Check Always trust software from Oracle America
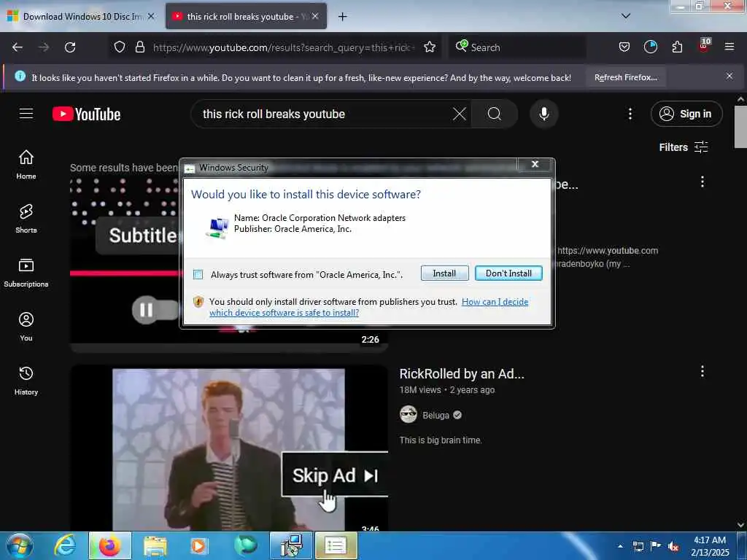Viewport: 747px width, 560px height. pos(198,274)
